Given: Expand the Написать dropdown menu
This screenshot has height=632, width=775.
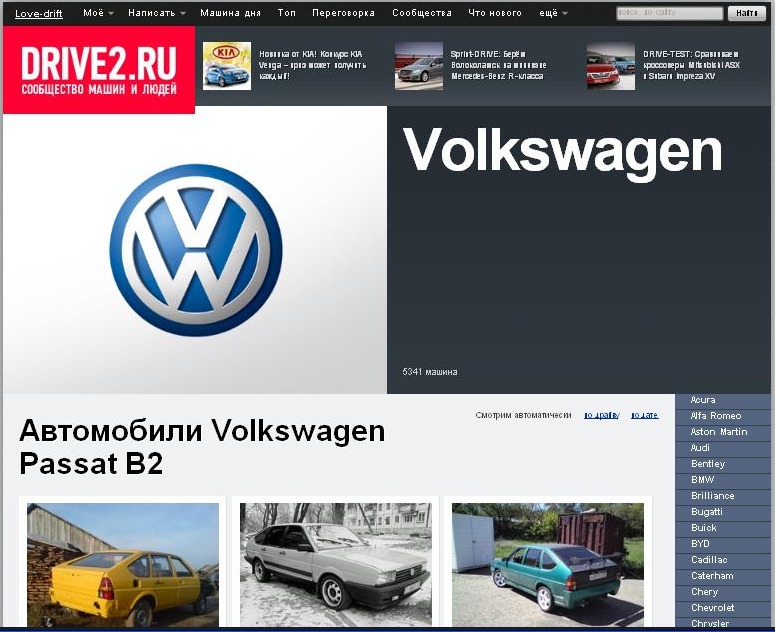Looking at the screenshot, I should pos(157,13).
